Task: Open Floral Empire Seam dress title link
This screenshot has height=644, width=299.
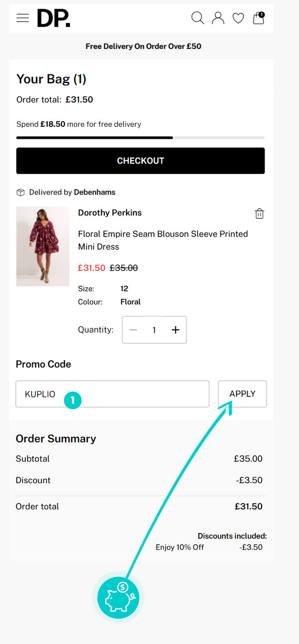Action: 163,240
